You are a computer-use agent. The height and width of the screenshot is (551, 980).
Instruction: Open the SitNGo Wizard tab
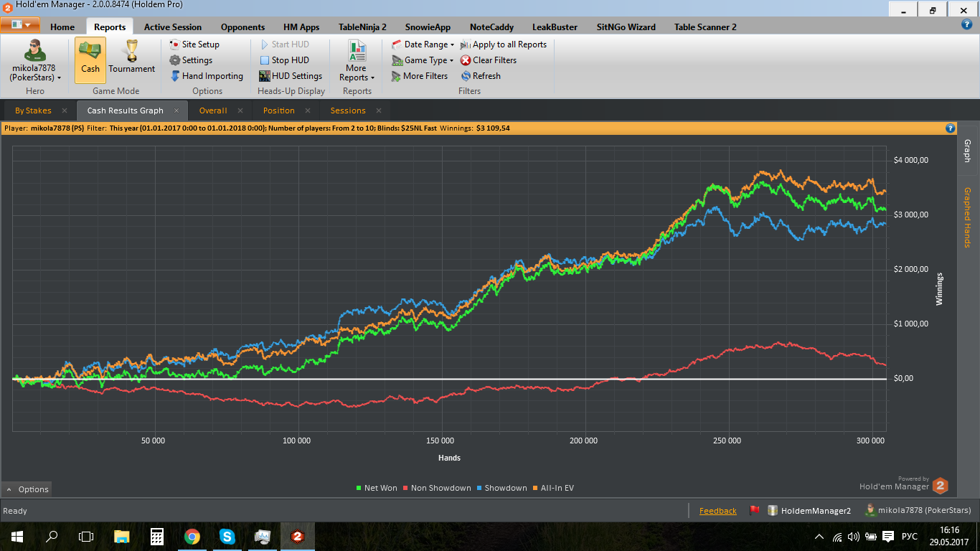click(x=626, y=27)
